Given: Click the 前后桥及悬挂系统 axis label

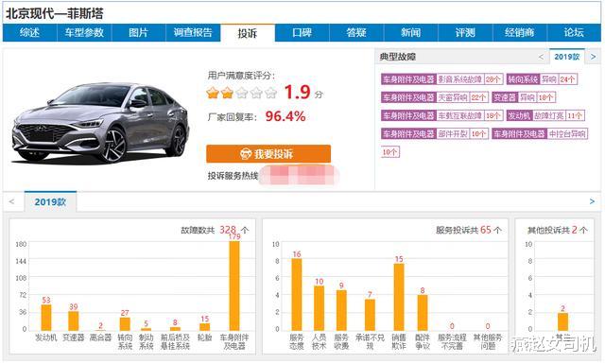Looking at the screenshot, I should (x=175, y=342).
